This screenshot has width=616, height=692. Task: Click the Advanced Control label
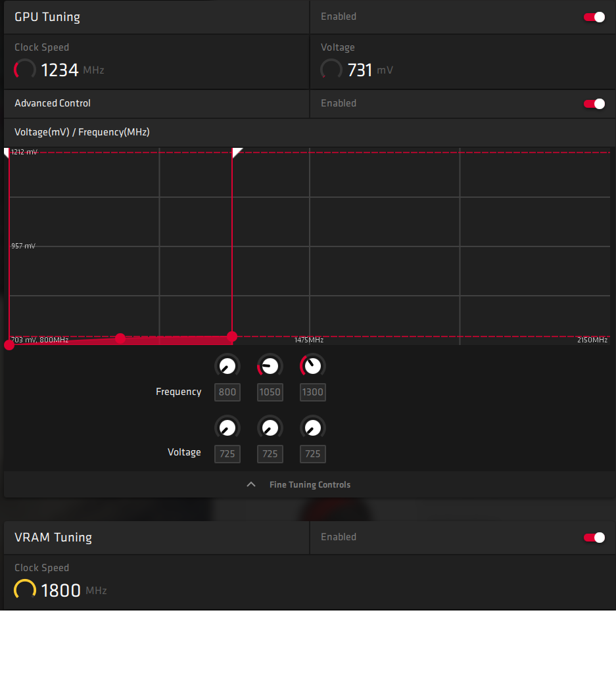click(x=53, y=103)
